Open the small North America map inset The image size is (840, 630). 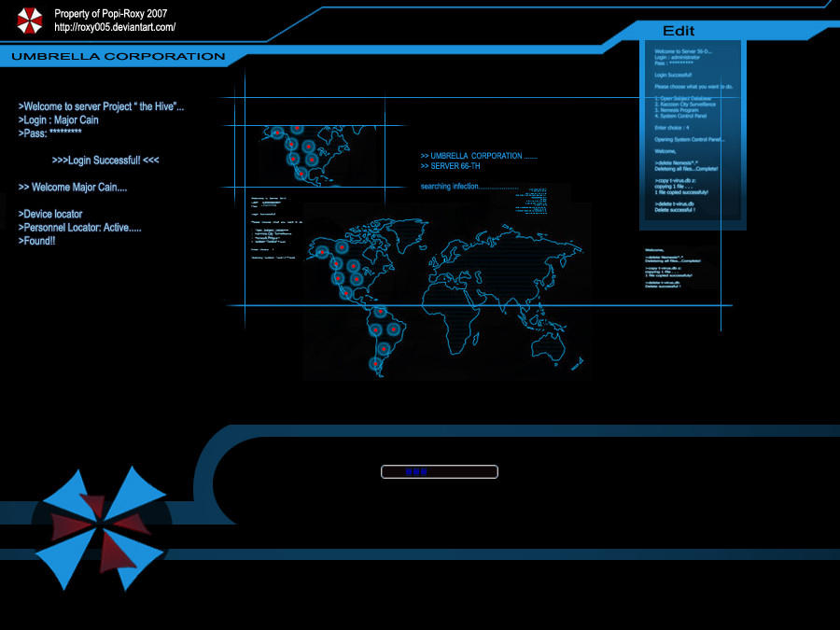[x=315, y=156]
